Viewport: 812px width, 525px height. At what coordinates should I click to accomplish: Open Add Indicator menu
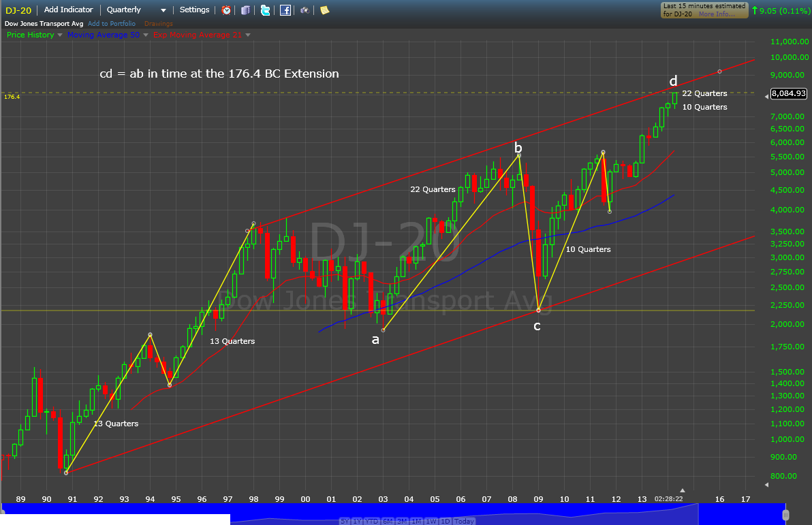pos(68,10)
